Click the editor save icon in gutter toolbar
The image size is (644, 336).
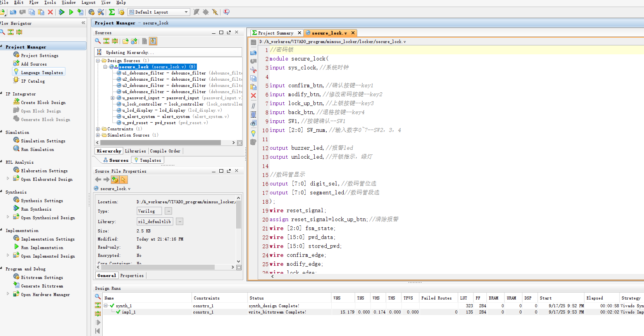click(x=253, y=42)
